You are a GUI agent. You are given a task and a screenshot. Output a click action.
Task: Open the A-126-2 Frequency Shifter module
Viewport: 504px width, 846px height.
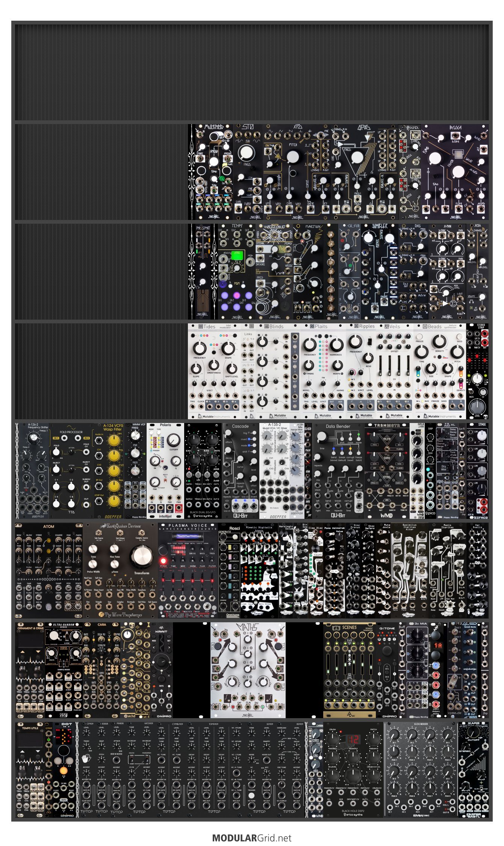tap(34, 471)
